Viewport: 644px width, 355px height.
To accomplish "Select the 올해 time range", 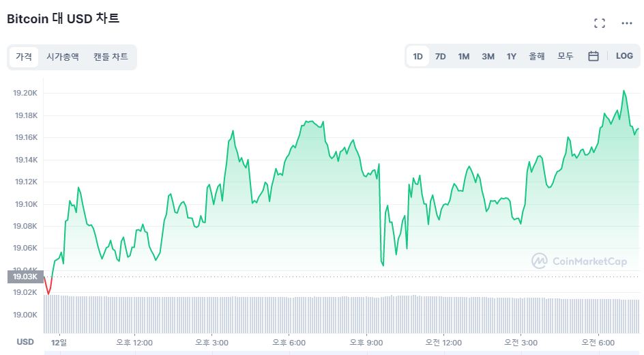I will [537, 56].
